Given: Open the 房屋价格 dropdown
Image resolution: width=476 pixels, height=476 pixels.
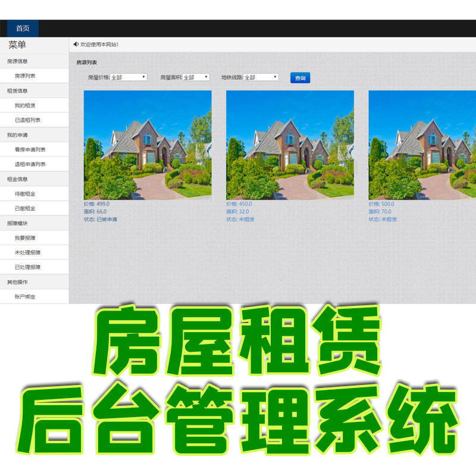Looking at the screenshot, I should point(129,77).
